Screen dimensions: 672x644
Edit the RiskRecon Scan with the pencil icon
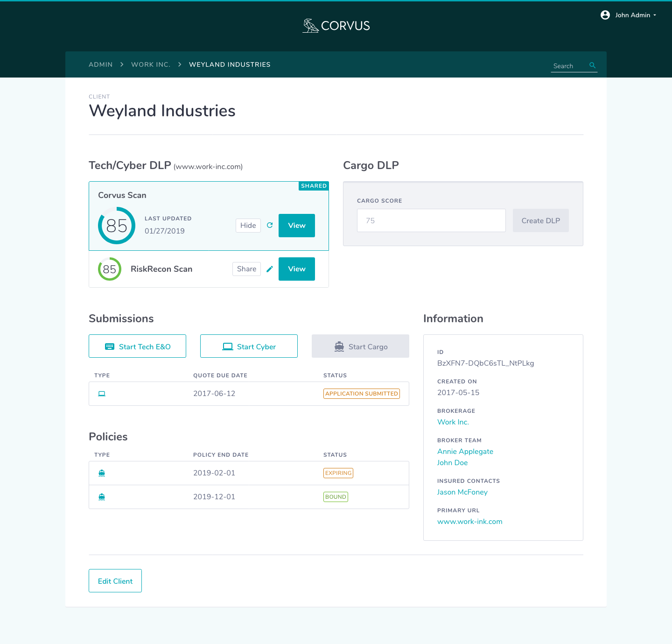[270, 269]
